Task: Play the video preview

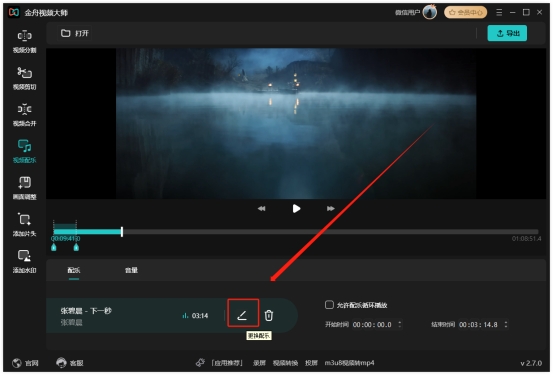Action: [x=296, y=208]
